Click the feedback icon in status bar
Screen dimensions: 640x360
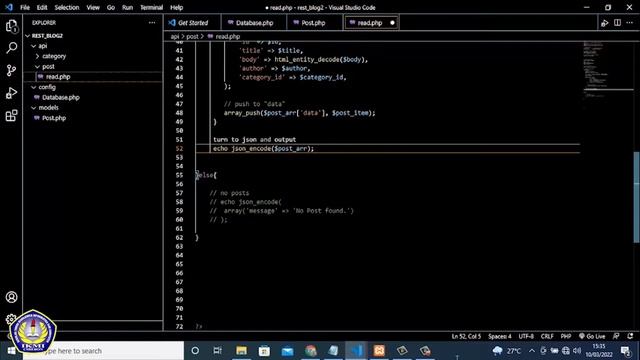click(x=616, y=336)
